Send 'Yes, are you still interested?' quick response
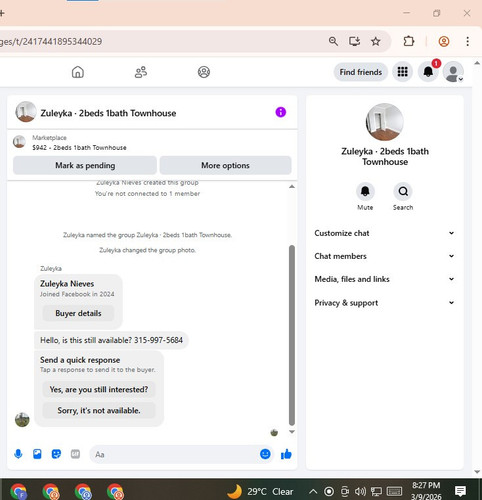The image size is (482, 500). point(99,389)
